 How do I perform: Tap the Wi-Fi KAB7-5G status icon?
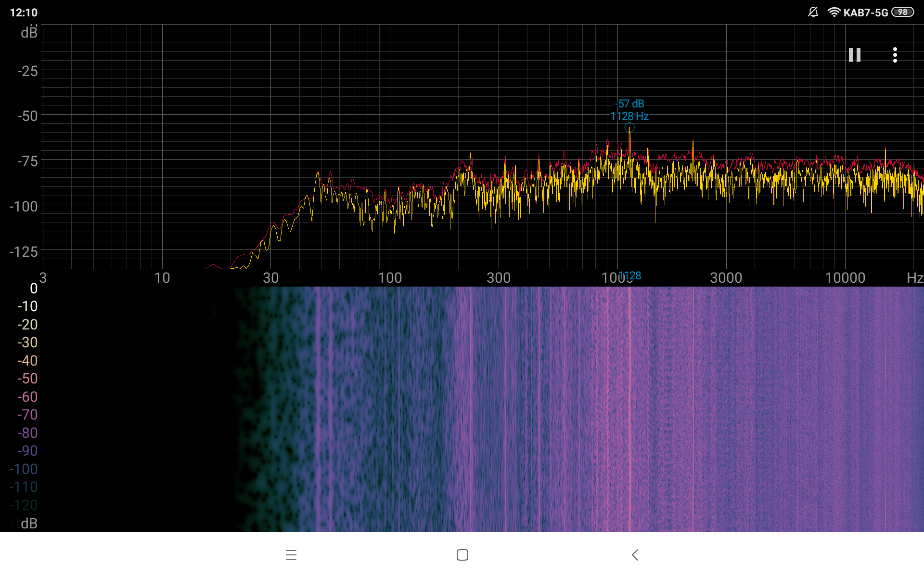point(834,12)
